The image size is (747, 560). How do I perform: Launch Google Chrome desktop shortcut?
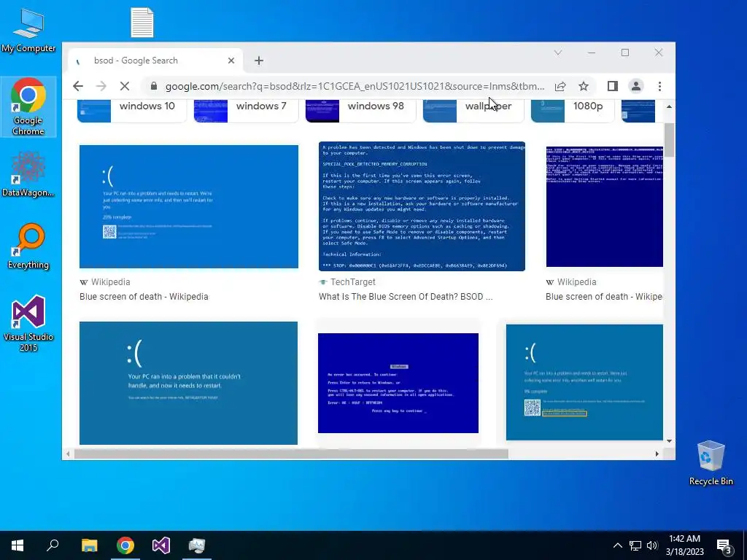[x=28, y=106]
